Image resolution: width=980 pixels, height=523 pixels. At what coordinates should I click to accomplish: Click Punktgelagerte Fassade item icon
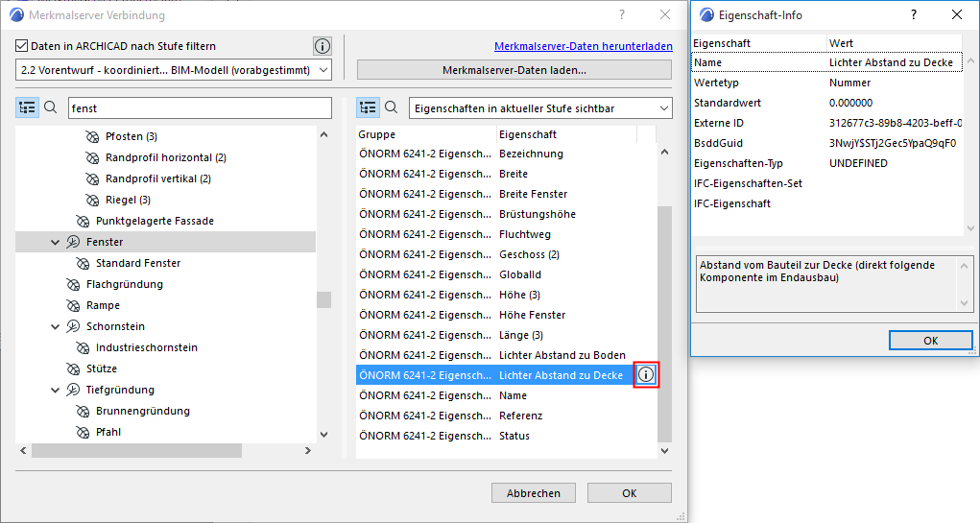pos(83,222)
